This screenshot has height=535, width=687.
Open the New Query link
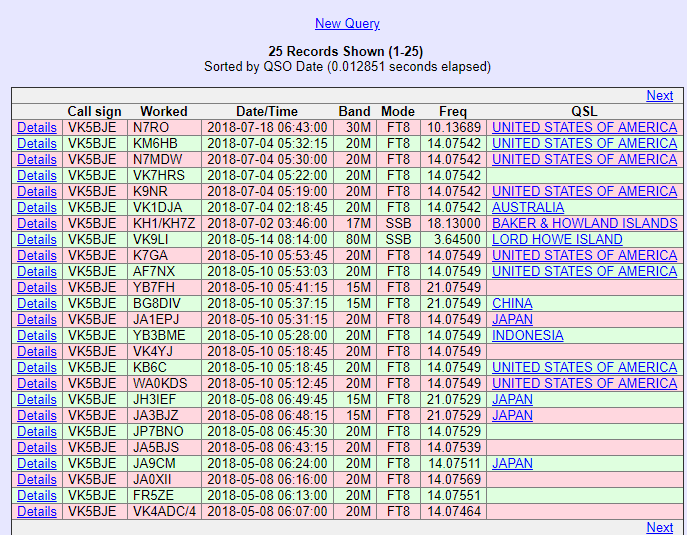point(347,23)
